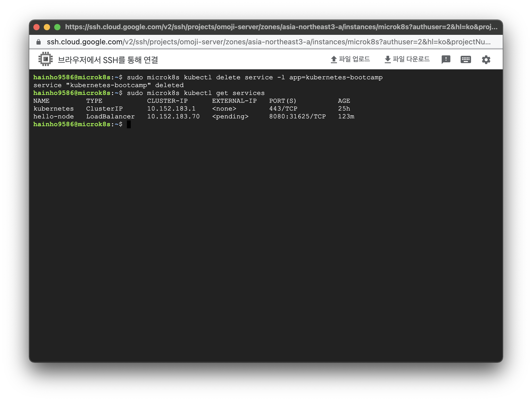Image resolution: width=532 pixels, height=401 pixels.
Task: Click the ssh.cloud.google.com address bar URL
Action: pos(268,42)
